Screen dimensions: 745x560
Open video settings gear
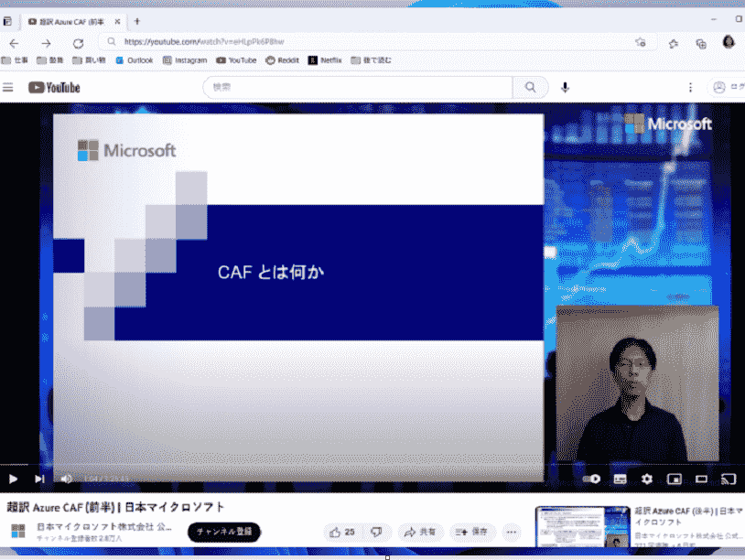[x=647, y=479]
